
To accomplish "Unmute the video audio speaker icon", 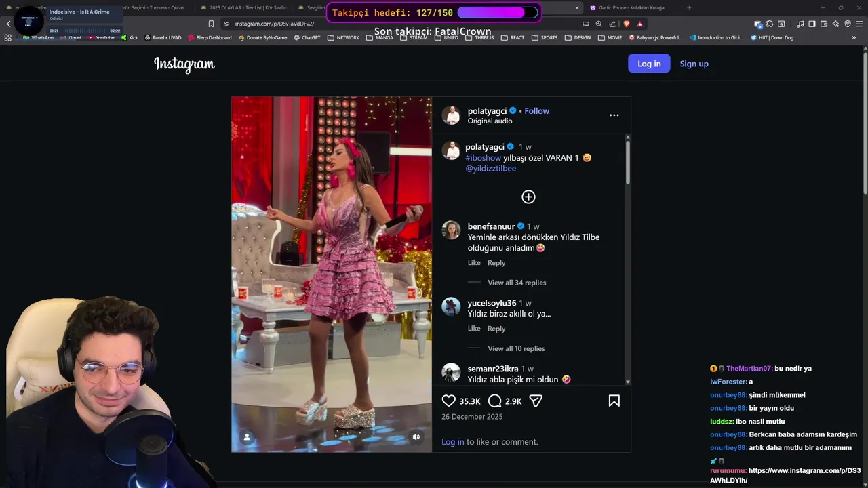I will 416,437.
